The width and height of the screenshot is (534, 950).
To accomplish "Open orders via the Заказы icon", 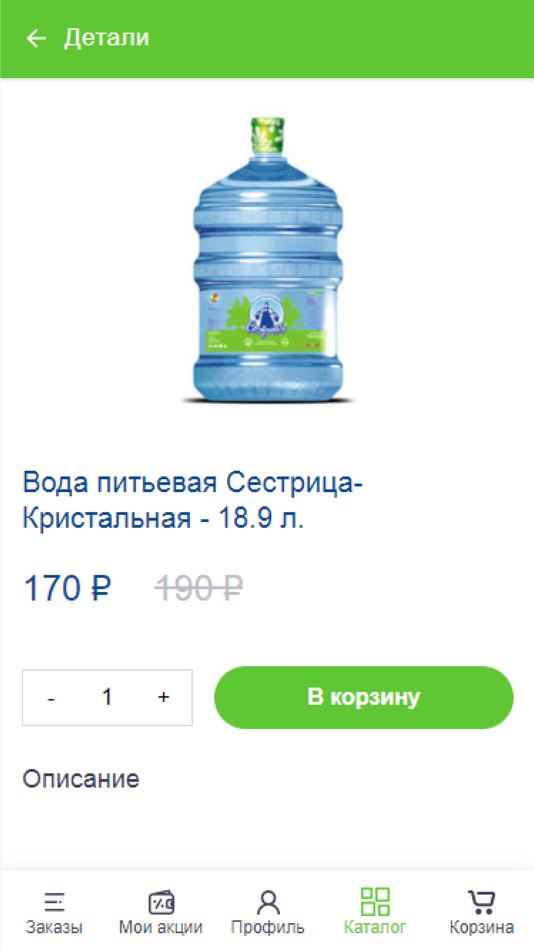I will 54,903.
